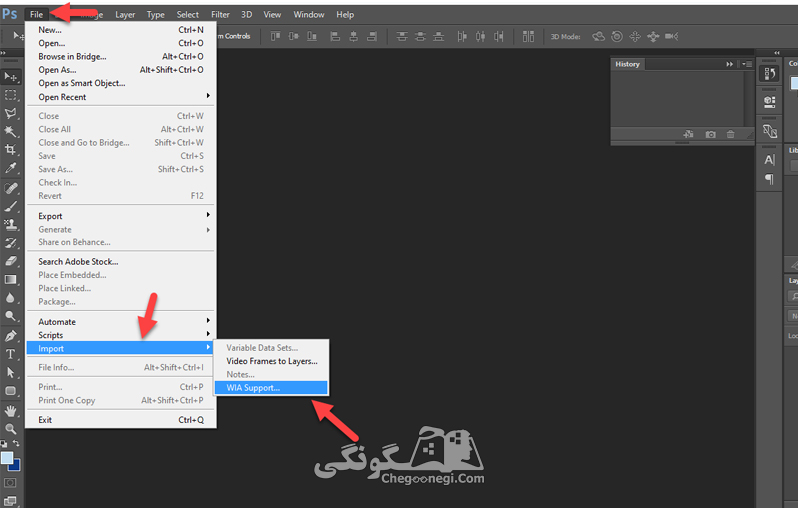Expand the Automate submenu

121,322
